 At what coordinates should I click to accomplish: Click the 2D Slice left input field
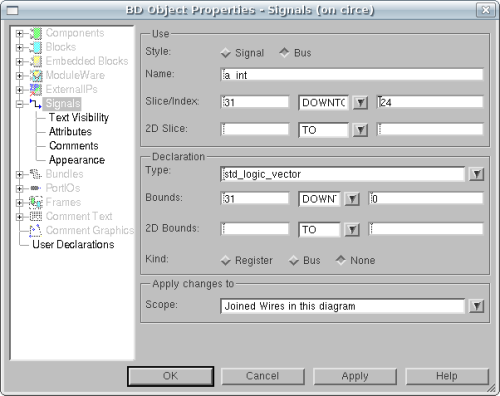[x=255, y=129]
